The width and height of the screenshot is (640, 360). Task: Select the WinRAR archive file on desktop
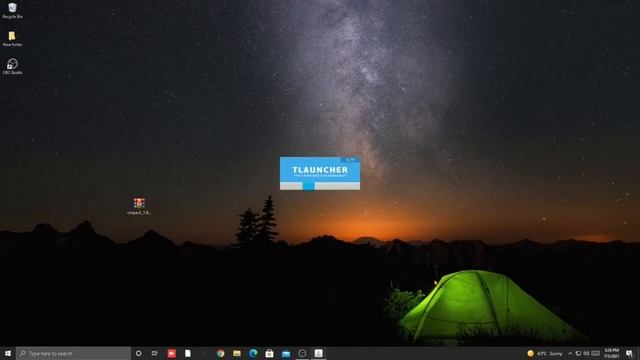[139, 206]
